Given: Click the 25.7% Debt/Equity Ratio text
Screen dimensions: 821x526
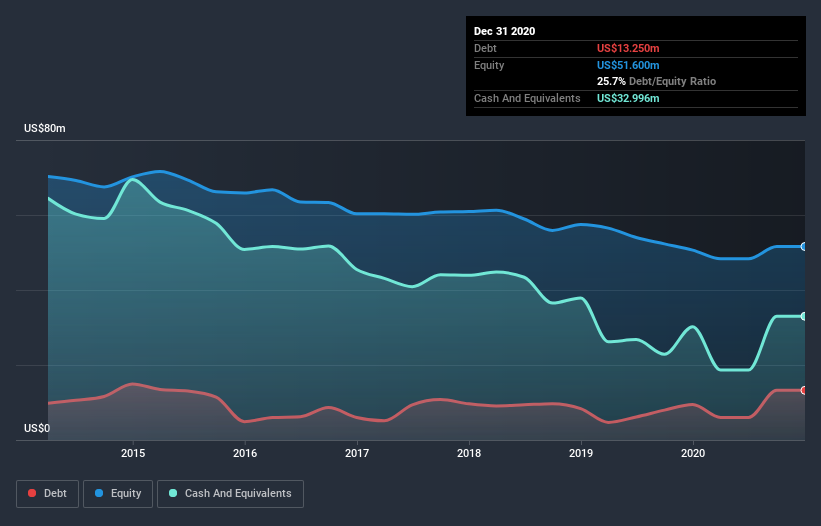Looking at the screenshot, I should (656, 81).
